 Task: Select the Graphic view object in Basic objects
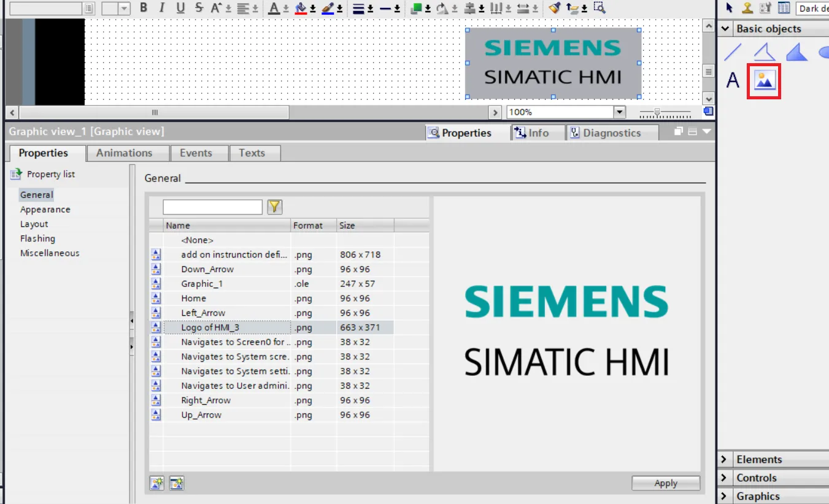tap(764, 80)
